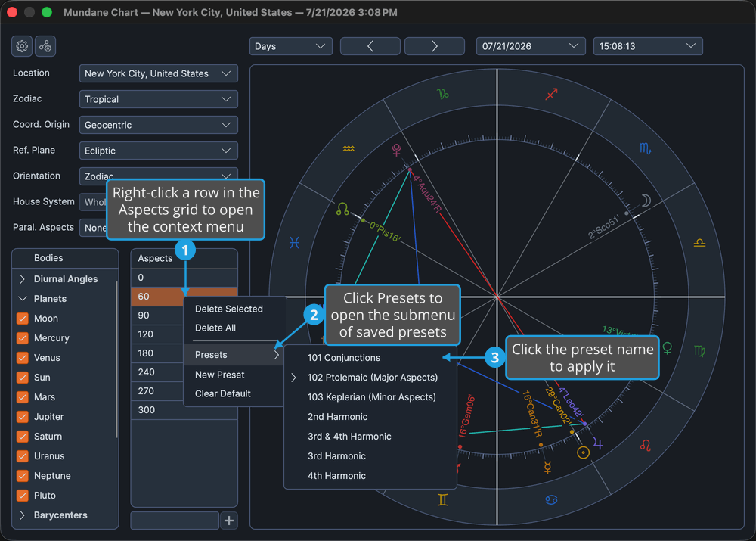Apply the 2nd Harmonic preset
The height and width of the screenshot is (541, 756).
click(x=370, y=417)
